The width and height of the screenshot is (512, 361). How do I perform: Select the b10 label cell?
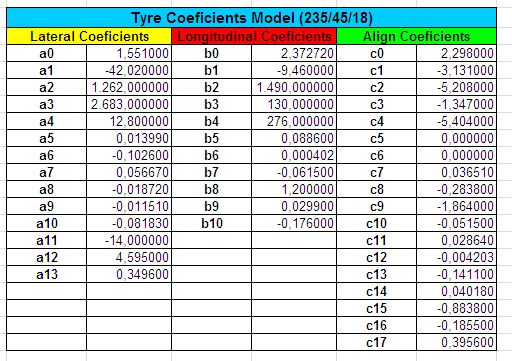(x=212, y=223)
